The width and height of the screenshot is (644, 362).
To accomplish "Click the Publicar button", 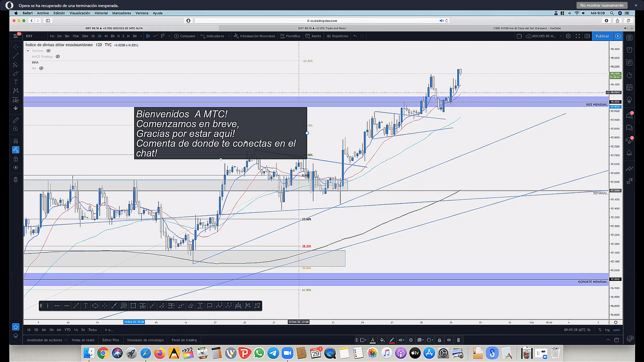I will click(602, 36).
